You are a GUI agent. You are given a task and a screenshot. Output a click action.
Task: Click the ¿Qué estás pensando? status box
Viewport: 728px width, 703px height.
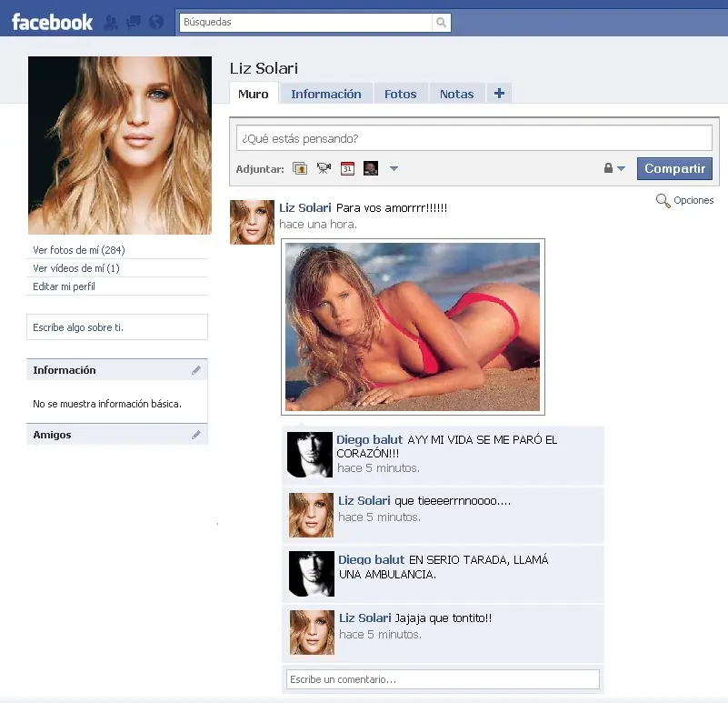474,138
